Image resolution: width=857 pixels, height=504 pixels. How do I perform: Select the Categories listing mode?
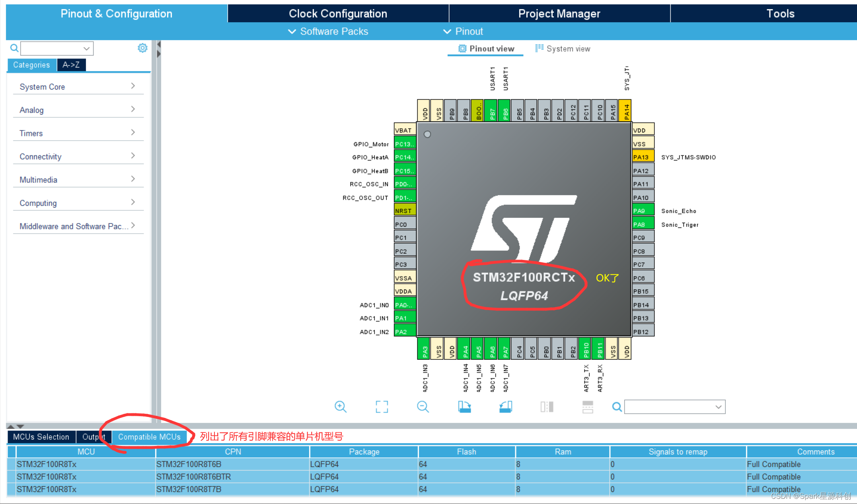pyautogui.click(x=32, y=65)
